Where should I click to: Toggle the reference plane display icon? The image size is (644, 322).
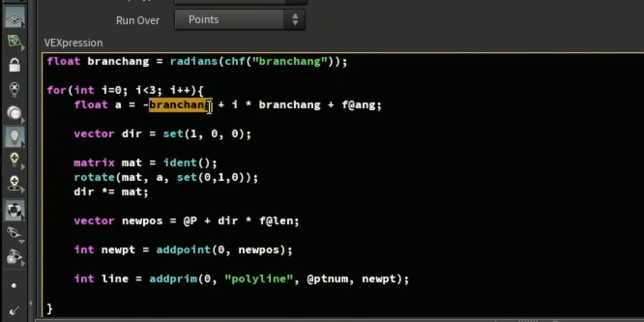tap(15, 18)
